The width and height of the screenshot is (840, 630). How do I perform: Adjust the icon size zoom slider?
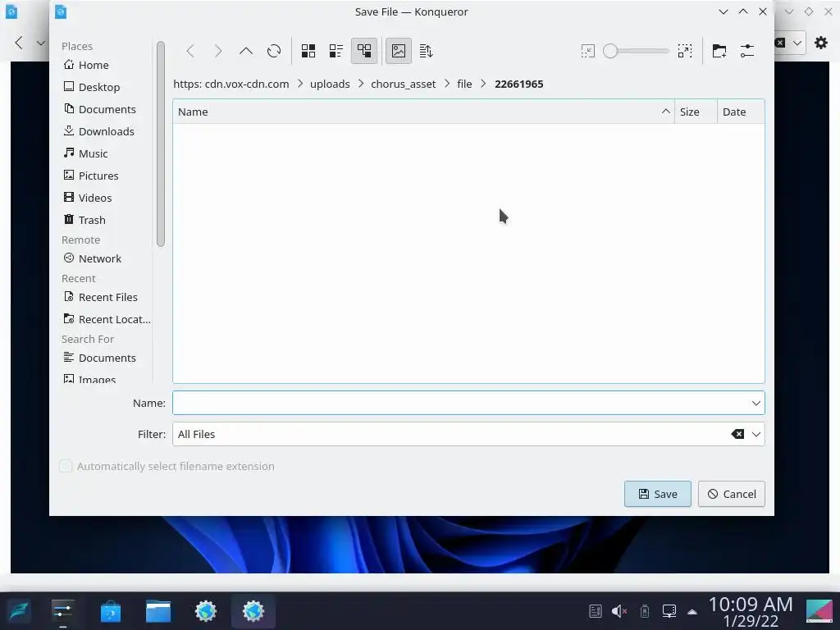(637, 52)
